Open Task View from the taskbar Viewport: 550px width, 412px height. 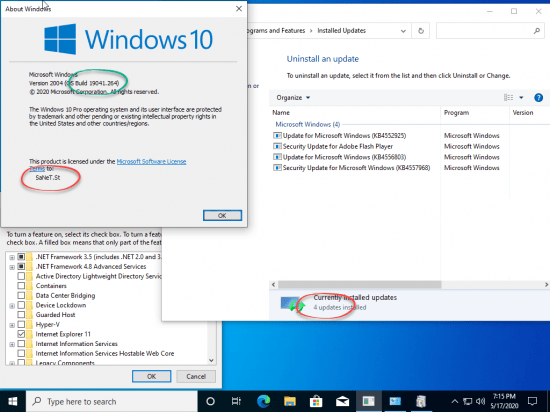(x=236, y=401)
